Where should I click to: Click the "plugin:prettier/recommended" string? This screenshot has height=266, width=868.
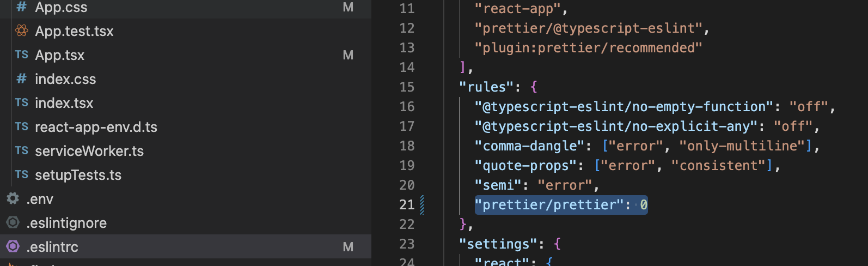point(588,48)
